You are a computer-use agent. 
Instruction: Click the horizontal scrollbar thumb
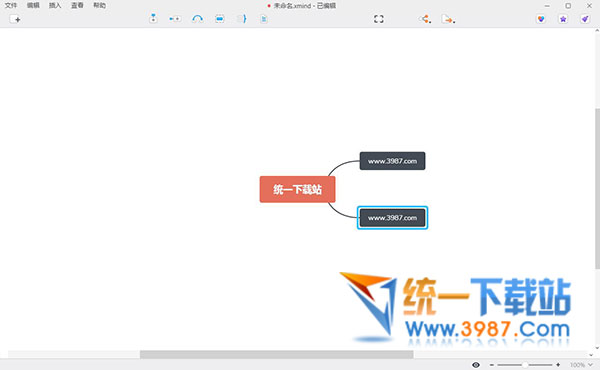pos(276,354)
